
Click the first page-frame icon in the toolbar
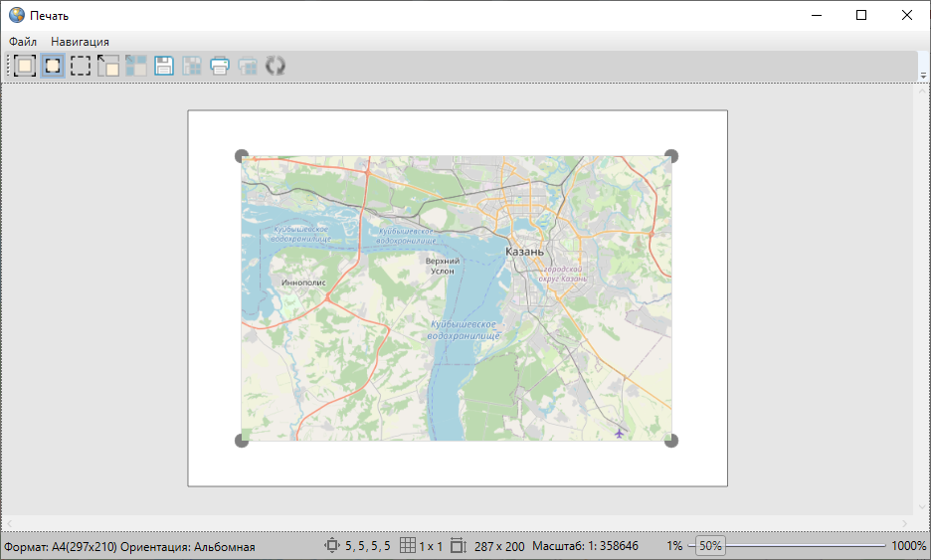pyautogui.click(x=25, y=67)
